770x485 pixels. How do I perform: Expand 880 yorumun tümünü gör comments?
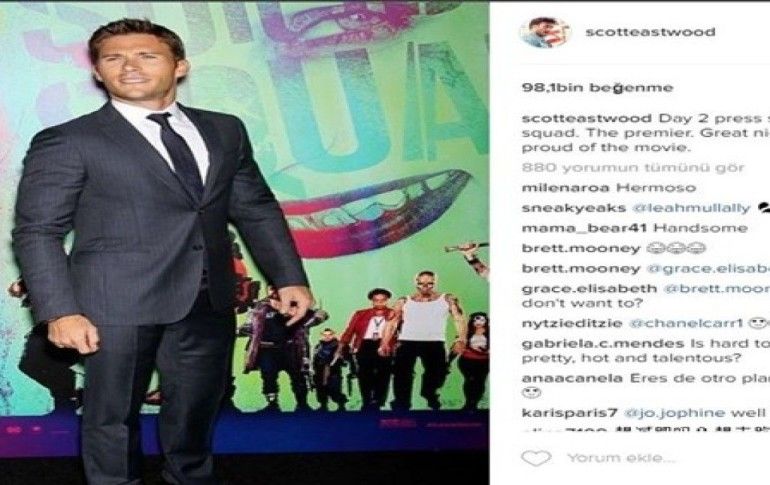pos(633,167)
